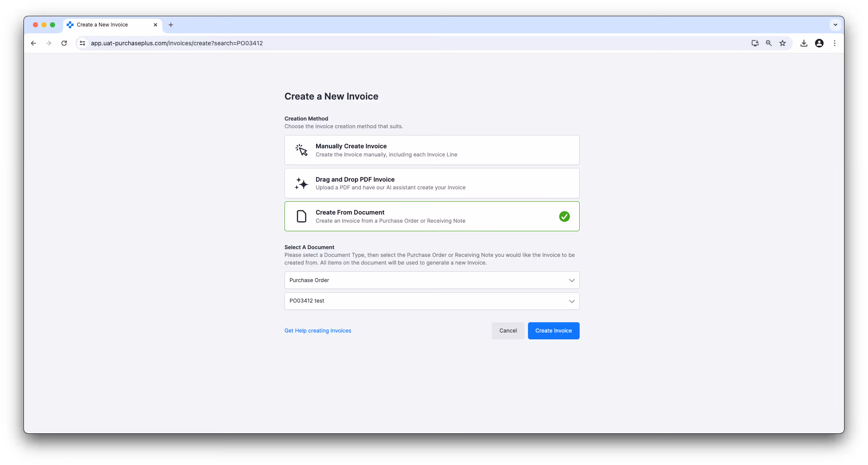The height and width of the screenshot is (465, 868).
Task: Click the sparkles icon for Drag and Drop PDF
Action: [301, 183]
